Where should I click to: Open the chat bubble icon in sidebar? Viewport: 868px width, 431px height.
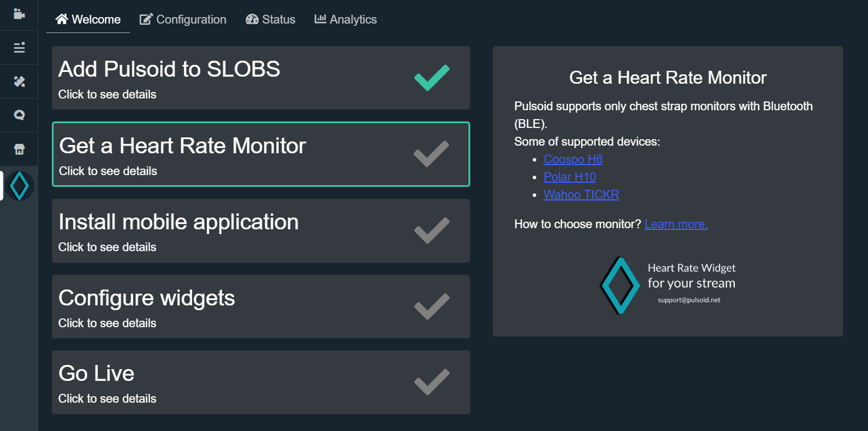19,115
